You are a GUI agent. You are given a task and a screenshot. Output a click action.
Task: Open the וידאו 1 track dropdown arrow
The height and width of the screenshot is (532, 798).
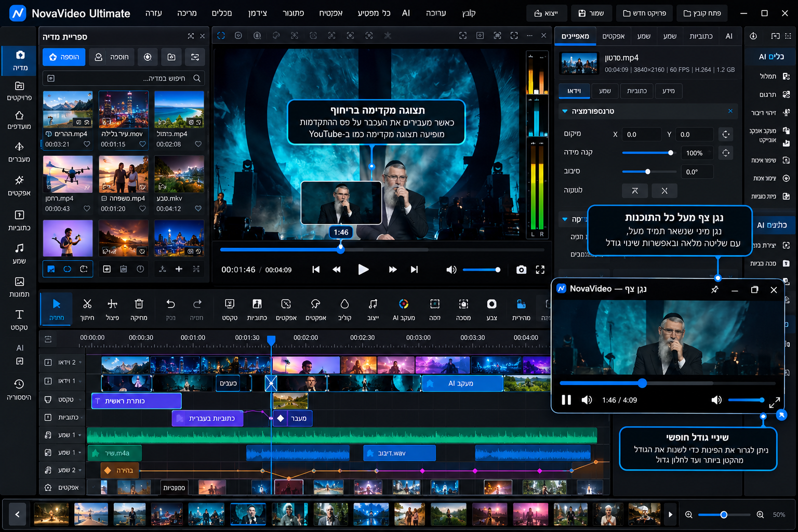click(81, 381)
